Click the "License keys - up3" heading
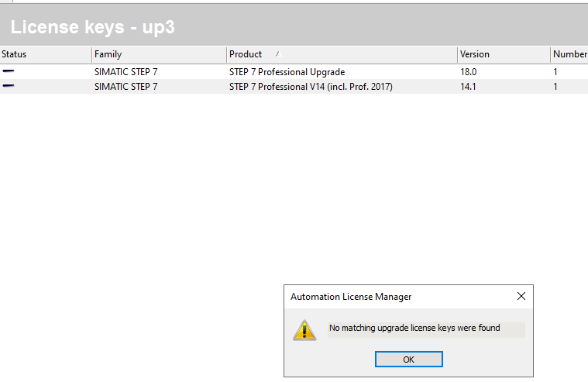 92,28
